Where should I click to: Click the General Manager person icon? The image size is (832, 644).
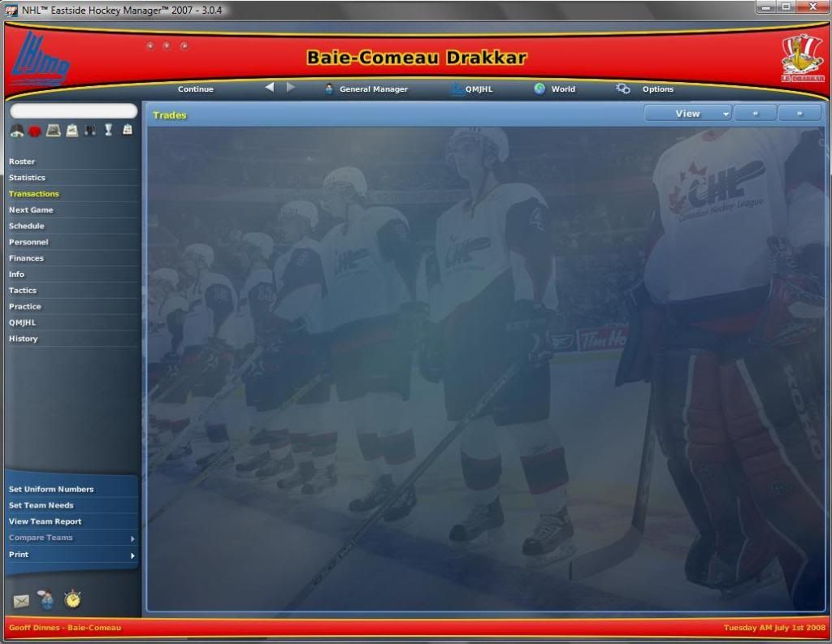(328, 89)
